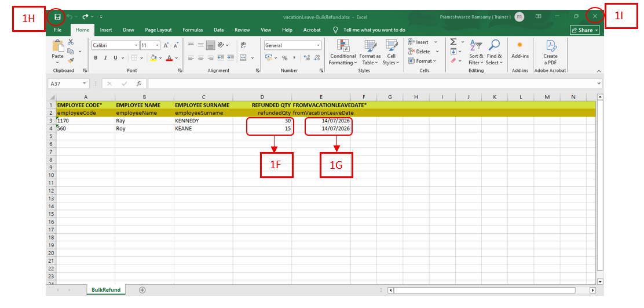
Task: Click the Clear eraser icon in Editing
Action: pos(453,60)
